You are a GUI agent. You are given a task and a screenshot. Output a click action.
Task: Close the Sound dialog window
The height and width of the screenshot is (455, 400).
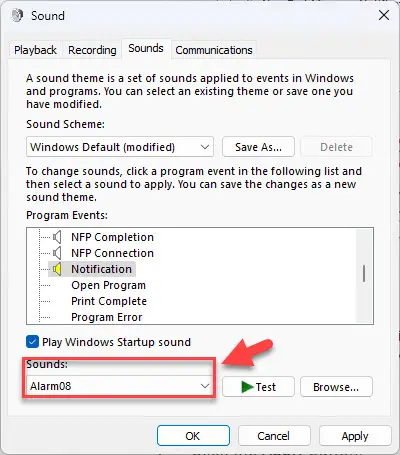tap(384, 15)
